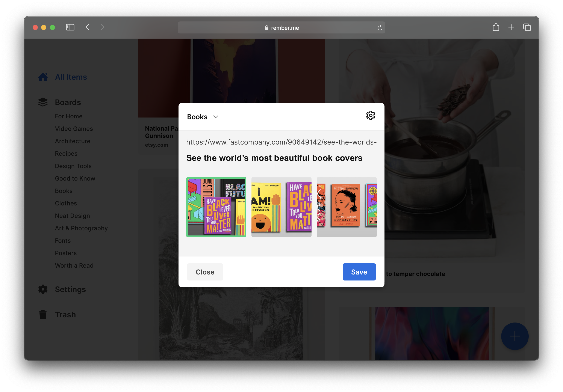The height and width of the screenshot is (392, 563).
Task: Open All Items in the sidebar
Action: pos(71,77)
